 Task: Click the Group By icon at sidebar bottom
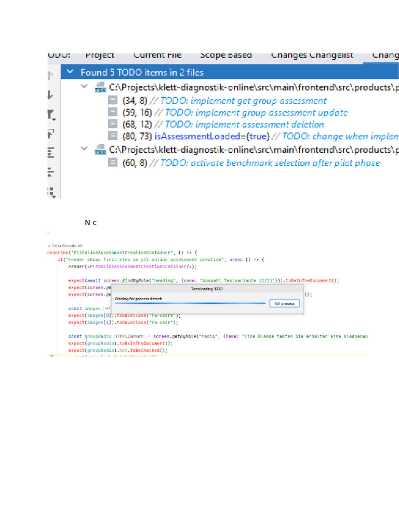[x=50, y=190]
